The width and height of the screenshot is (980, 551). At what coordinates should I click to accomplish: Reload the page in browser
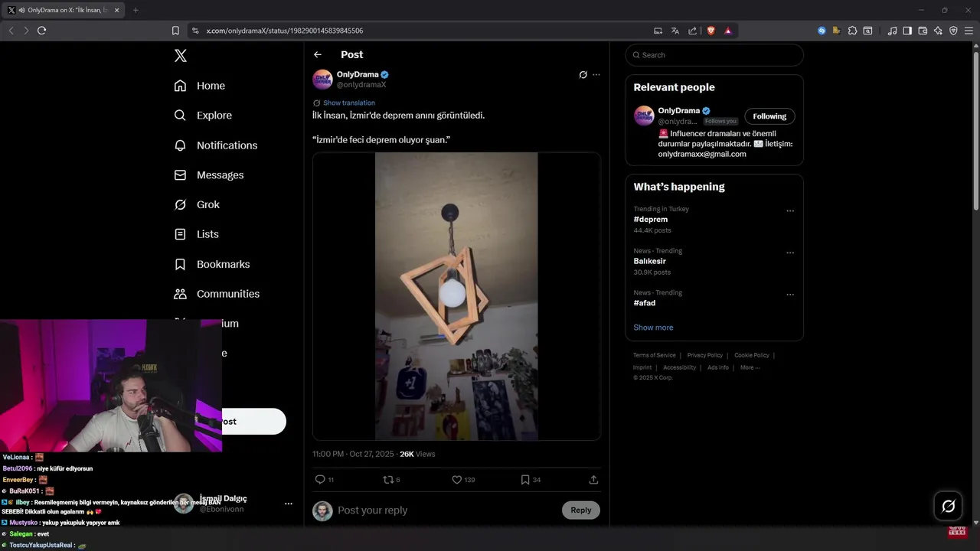(42, 31)
